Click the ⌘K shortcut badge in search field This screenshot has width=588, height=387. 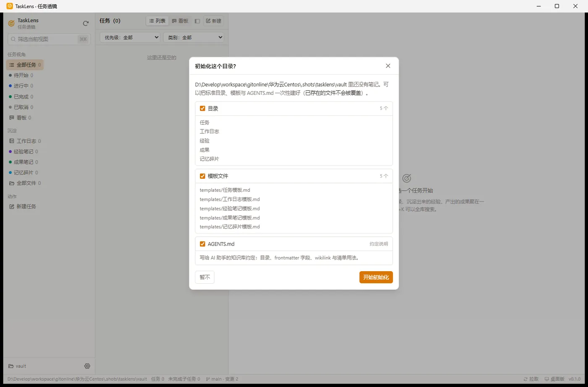click(83, 39)
